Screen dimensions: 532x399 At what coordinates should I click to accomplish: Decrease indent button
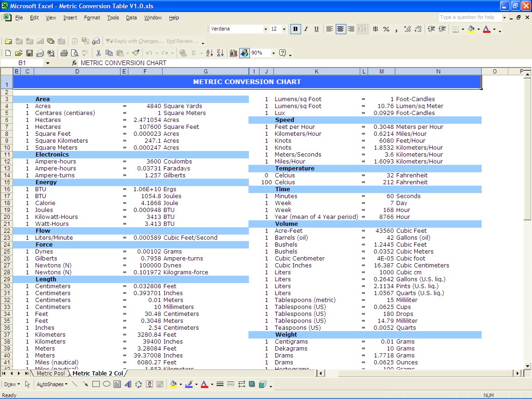(431, 29)
